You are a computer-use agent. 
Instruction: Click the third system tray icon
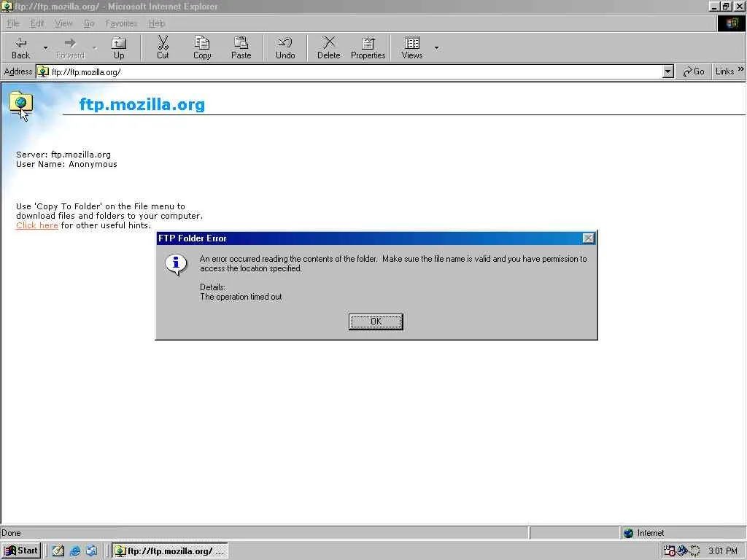coord(694,551)
